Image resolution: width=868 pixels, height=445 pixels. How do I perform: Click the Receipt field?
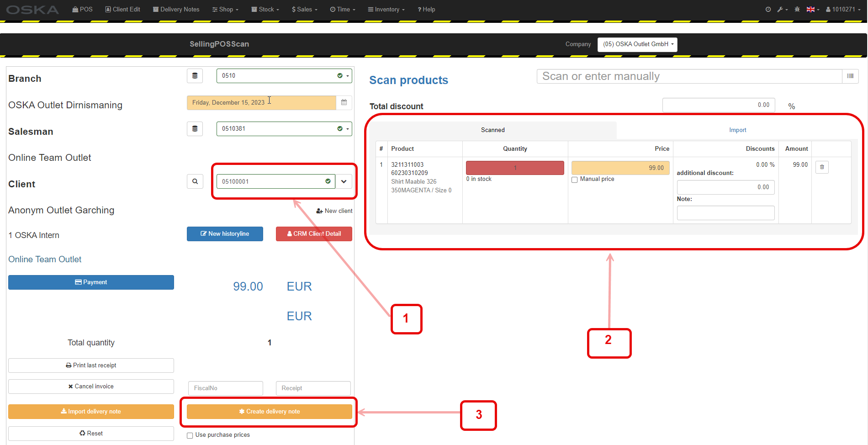pyautogui.click(x=313, y=388)
